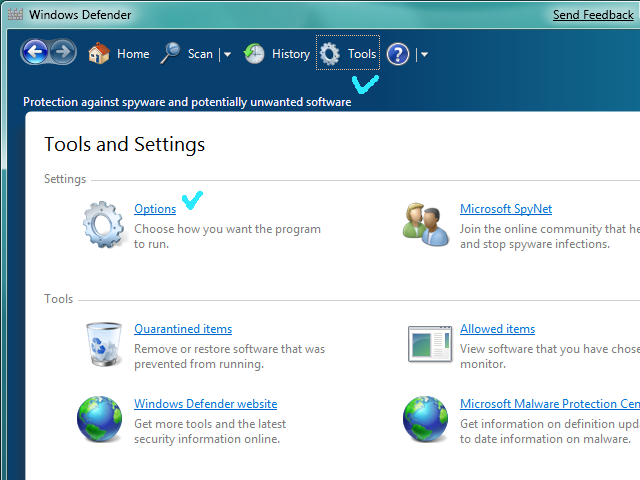This screenshot has height=480, width=640.
Task: Click the Allowed items window icon
Action: tap(430, 344)
